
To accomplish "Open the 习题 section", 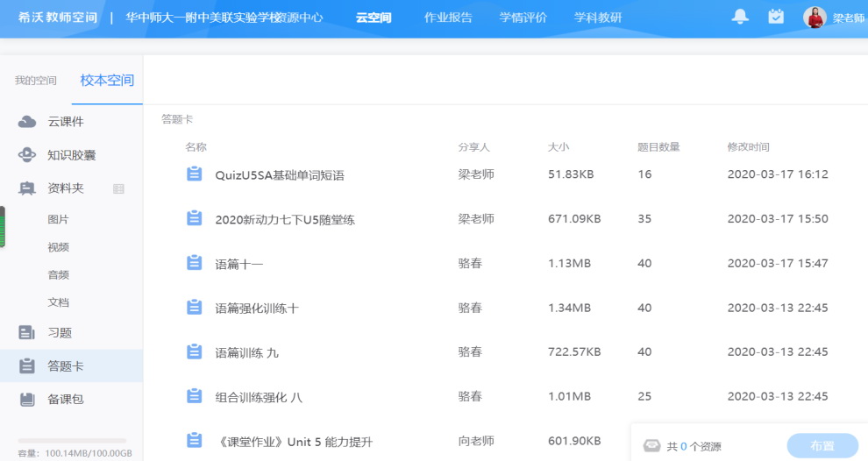I will (60, 333).
